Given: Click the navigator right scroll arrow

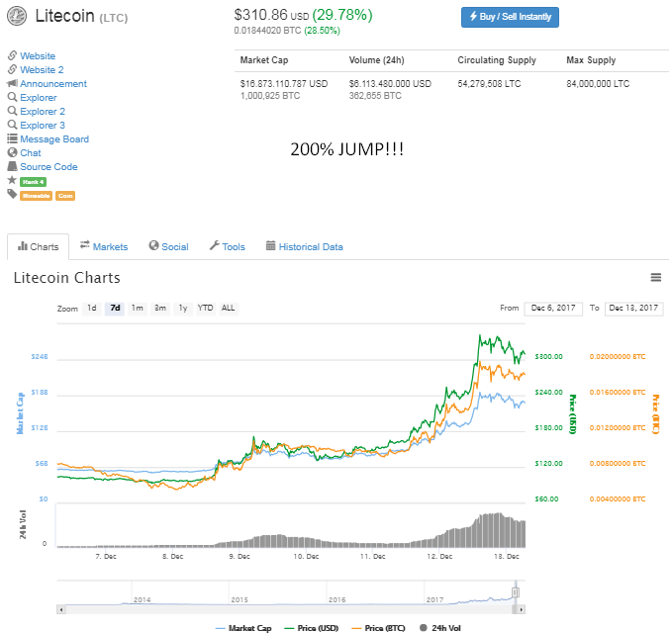Looking at the screenshot, I should tap(522, 609).
